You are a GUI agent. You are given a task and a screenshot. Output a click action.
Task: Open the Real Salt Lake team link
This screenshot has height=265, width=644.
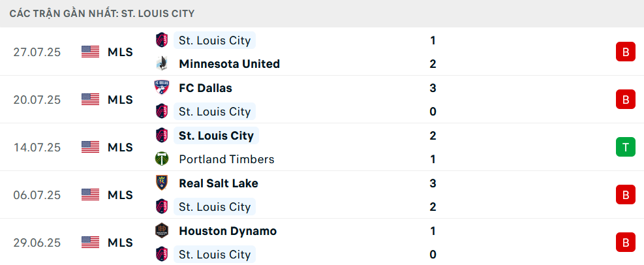click(219, 183)
